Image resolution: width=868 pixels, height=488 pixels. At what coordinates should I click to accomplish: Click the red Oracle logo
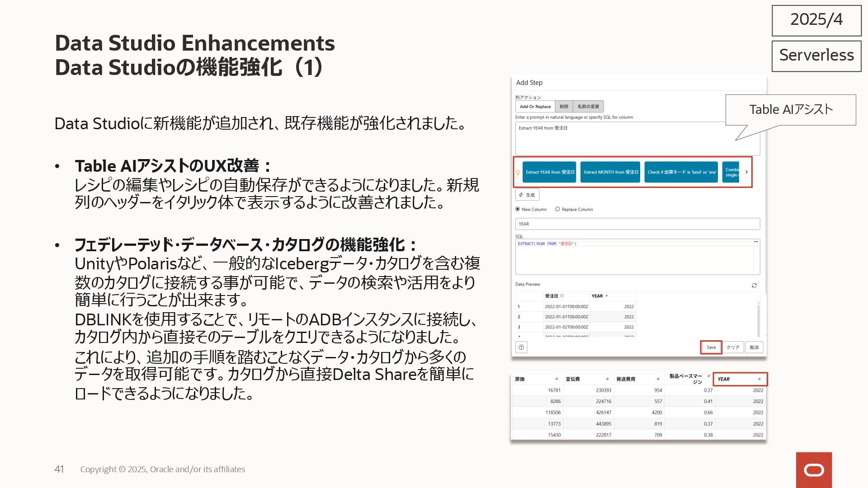pos(814,470)
